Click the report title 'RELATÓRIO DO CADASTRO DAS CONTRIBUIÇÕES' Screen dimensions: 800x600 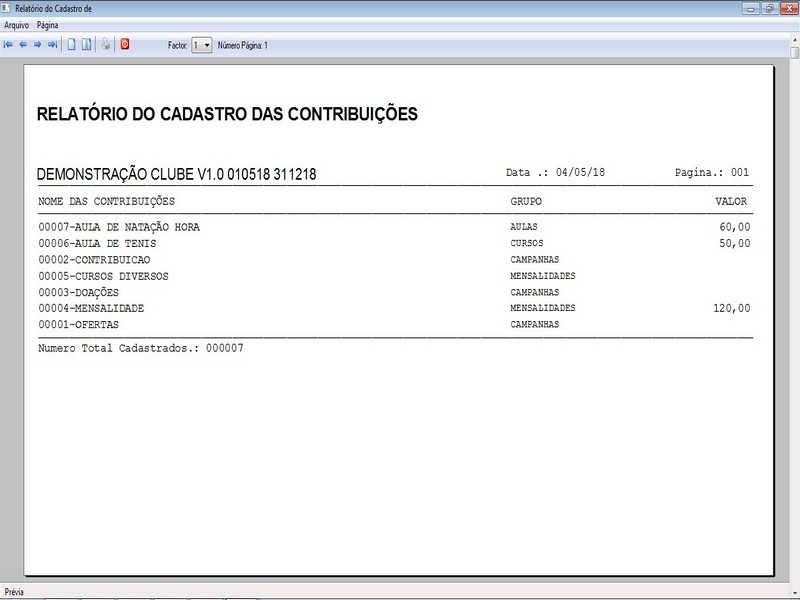point(227,114)
